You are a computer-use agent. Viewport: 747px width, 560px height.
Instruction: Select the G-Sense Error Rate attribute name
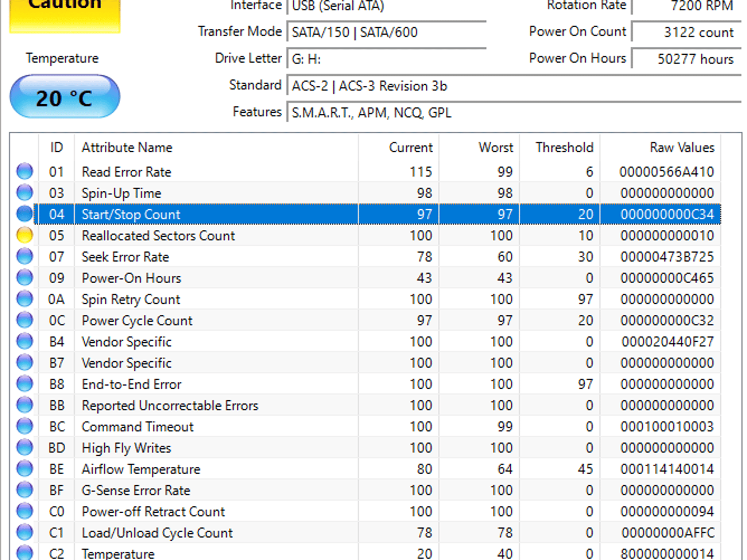[x=136, y=490]
